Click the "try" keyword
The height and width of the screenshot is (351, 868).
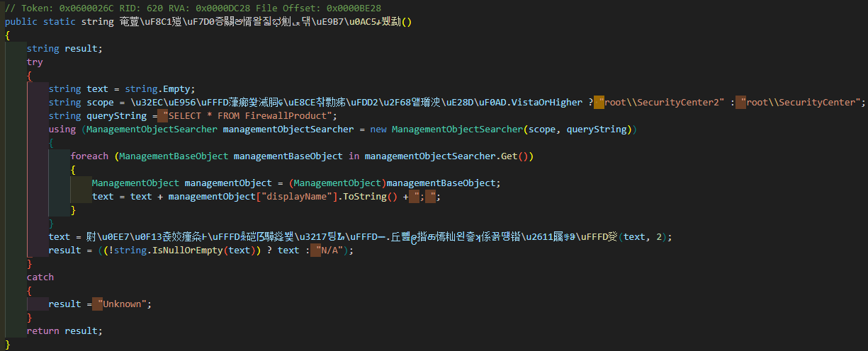click(35, 62)
